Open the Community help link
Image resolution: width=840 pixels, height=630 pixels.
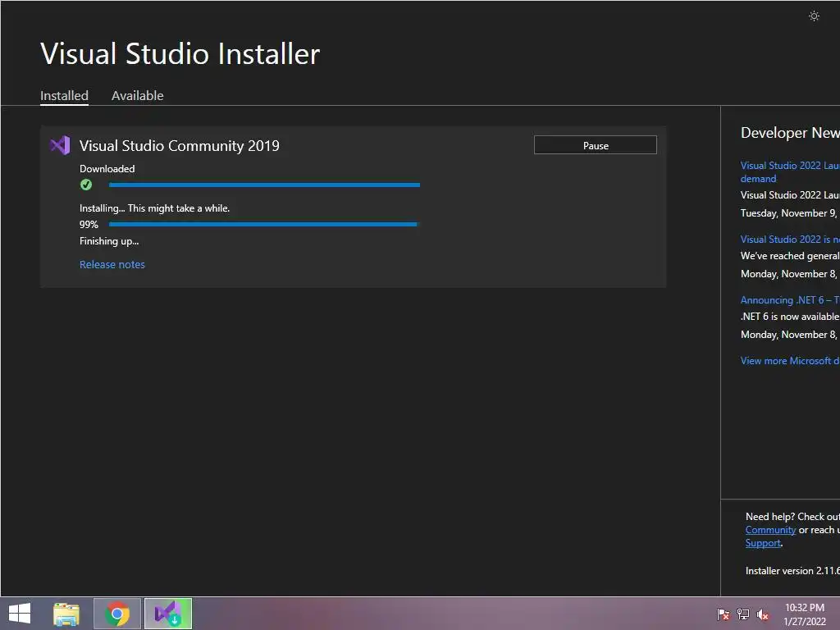(x=770, y=530)
